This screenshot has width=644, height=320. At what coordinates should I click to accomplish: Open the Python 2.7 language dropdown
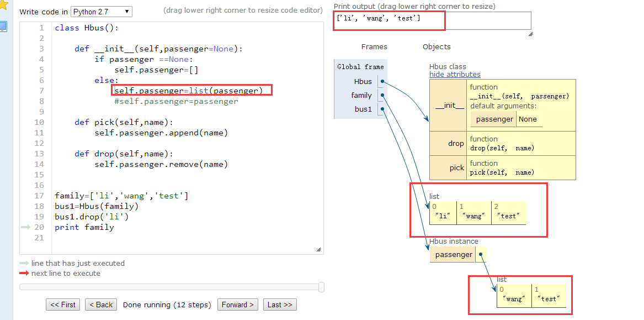(102, 12)
